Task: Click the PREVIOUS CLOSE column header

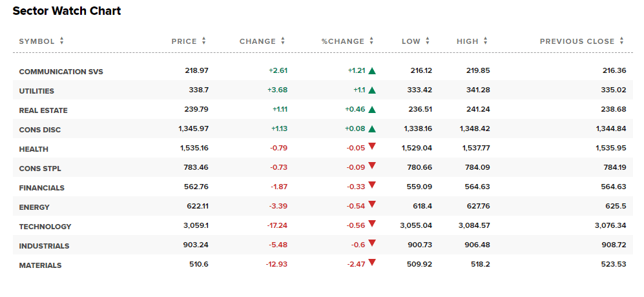Action: point(577,41)
